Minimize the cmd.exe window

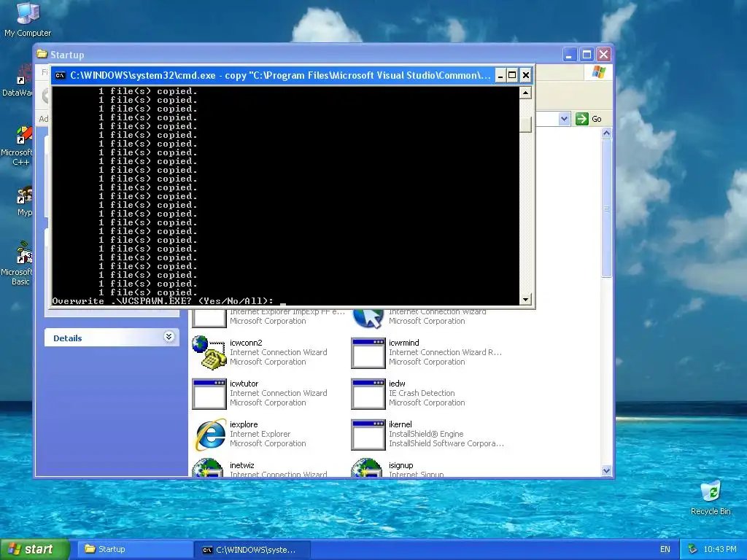[x=500, y=75]
